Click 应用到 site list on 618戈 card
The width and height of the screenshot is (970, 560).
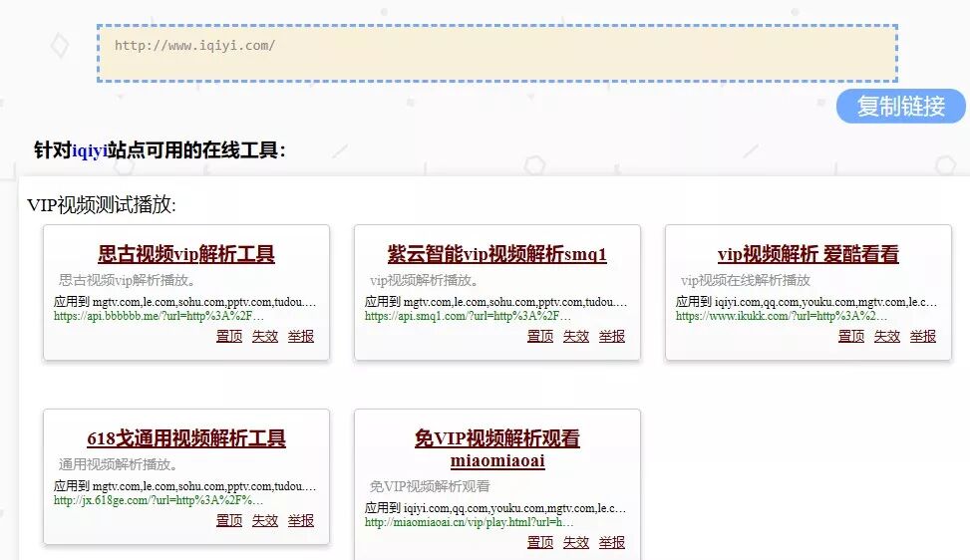[185, 486]
